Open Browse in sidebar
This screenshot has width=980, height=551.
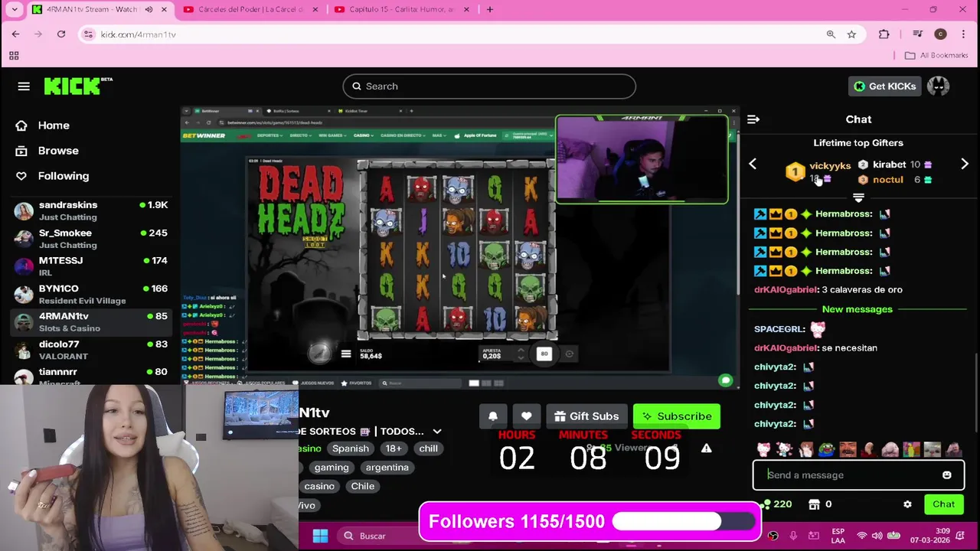58,151
